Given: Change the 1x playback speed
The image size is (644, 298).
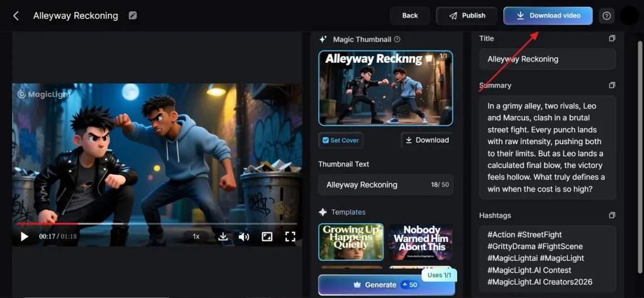Looking at the screenshot, I should [x=196, y=236].
